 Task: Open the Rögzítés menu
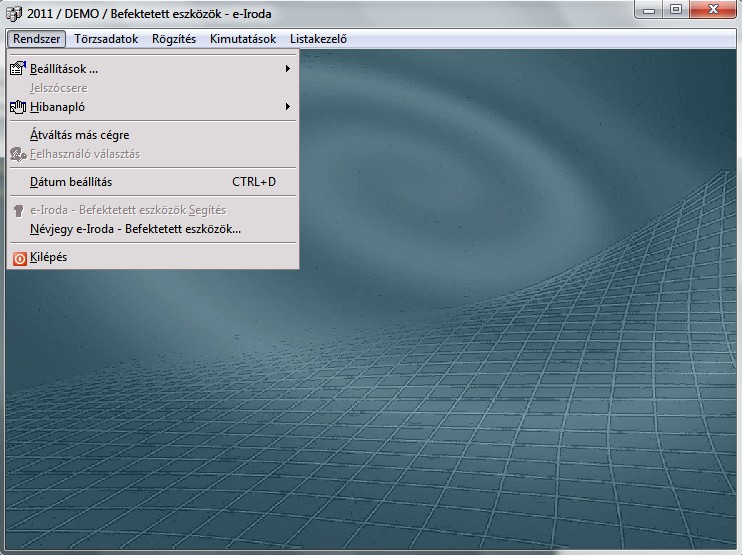[x=174, y=39]
